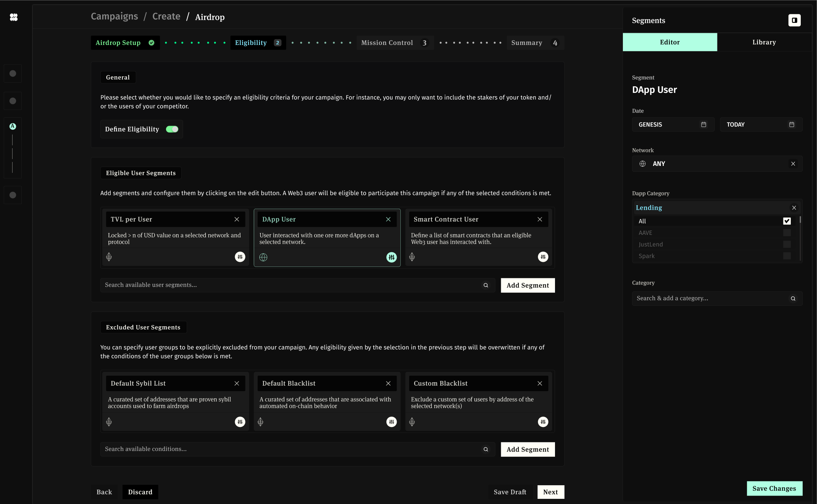This screenshot has width=817, height=504.
Task: Remove the TVL per User segment
Action: [x=237, y=219]
